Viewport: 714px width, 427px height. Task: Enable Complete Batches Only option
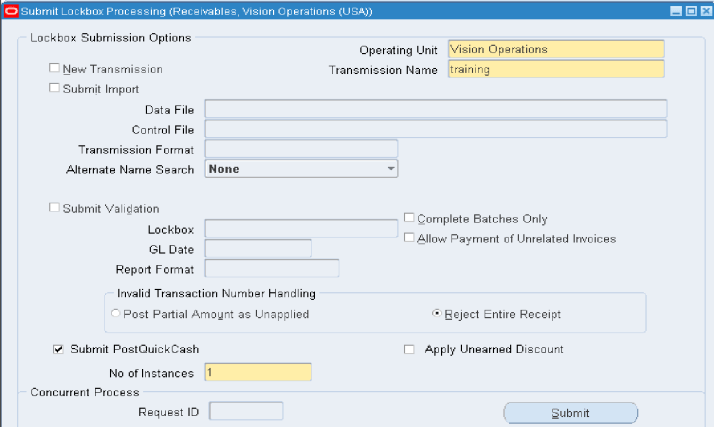(x=409, y=219)
